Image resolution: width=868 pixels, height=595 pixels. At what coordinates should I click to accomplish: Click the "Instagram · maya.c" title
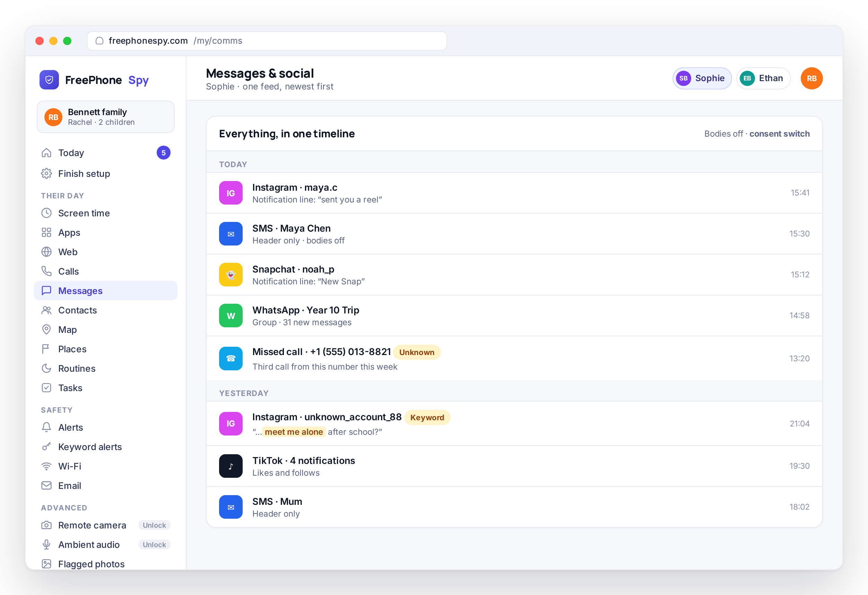click(x=295, y=188)
